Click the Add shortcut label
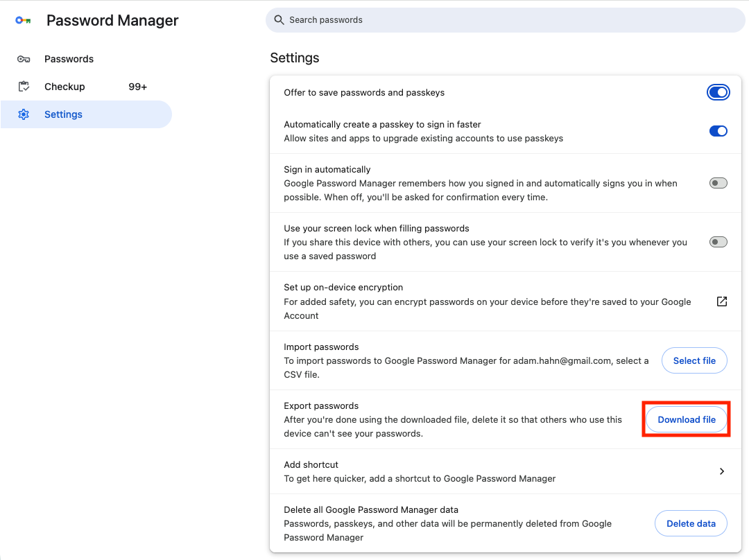The image size is (749, 560). point(311,464)
